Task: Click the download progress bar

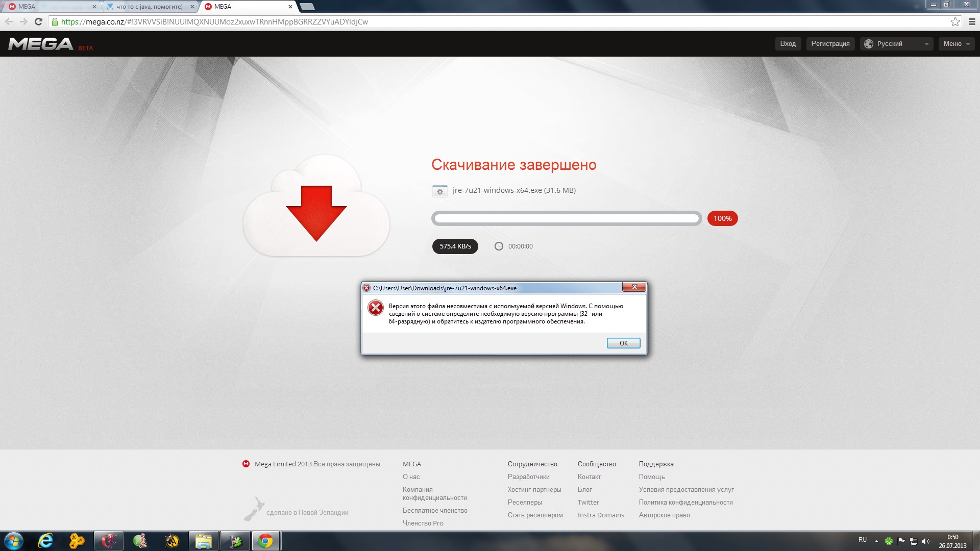Action: (x=567, y=218)
